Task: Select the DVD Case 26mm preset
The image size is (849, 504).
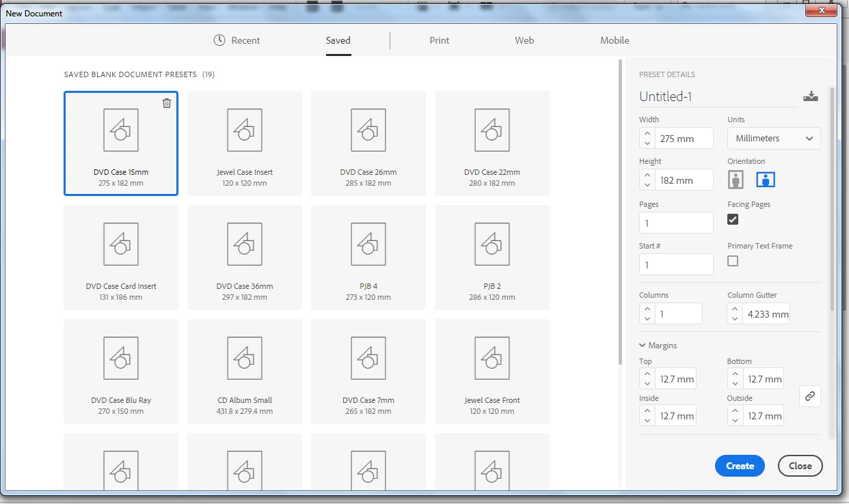Action: point(368,143)
